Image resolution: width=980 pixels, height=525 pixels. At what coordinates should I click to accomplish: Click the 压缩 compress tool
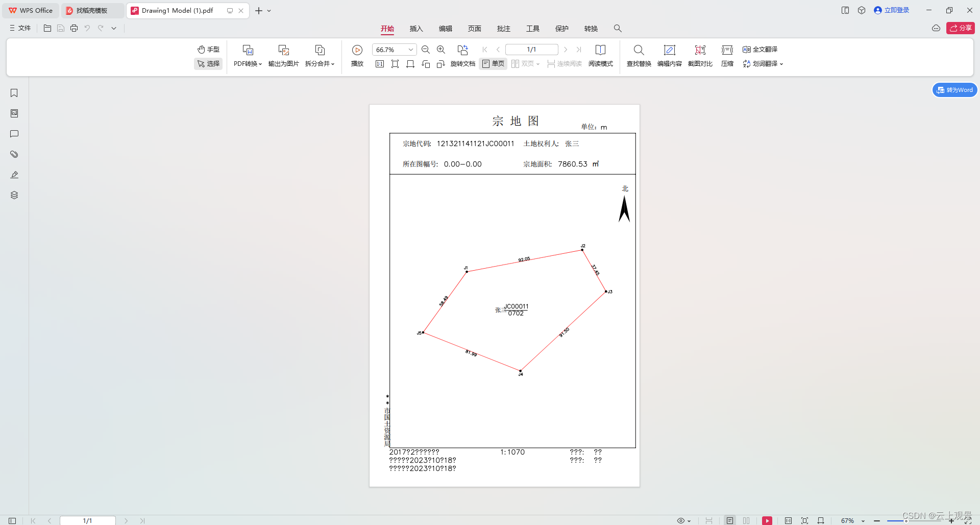727,56
